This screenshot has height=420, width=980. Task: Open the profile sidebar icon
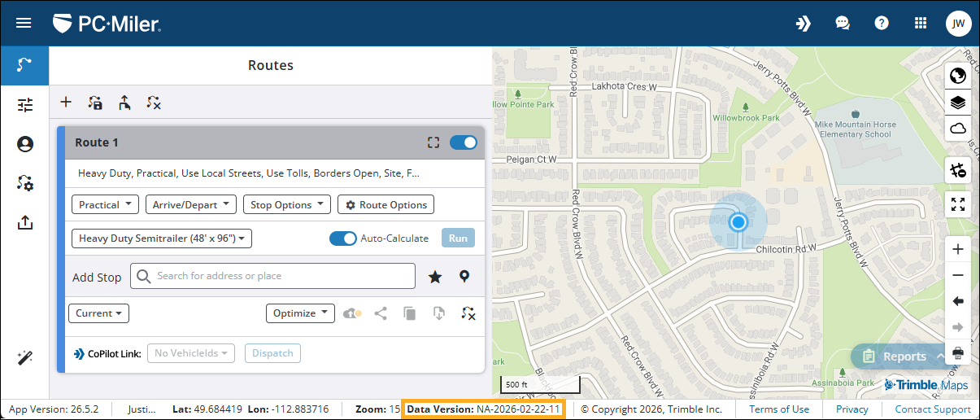tap(24, 144)
